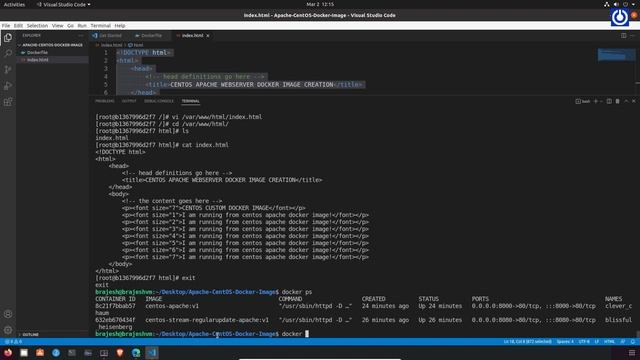Open editor more actions ellipsis

633,36
